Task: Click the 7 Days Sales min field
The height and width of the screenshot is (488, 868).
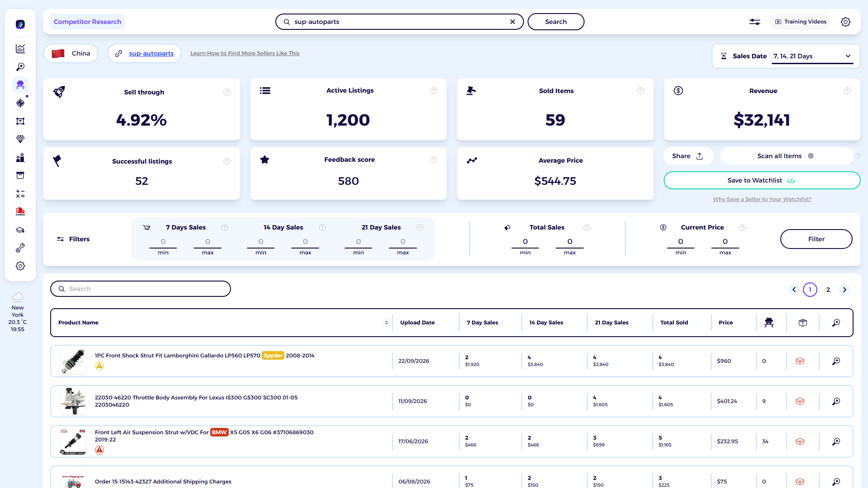Action: (x=163, y=242)
